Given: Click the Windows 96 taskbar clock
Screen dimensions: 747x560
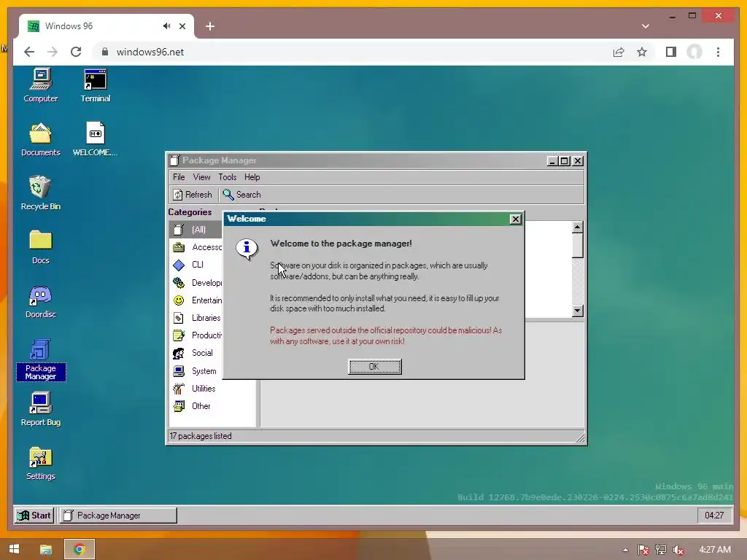Looking at the screenshot, I should (713, 516).
